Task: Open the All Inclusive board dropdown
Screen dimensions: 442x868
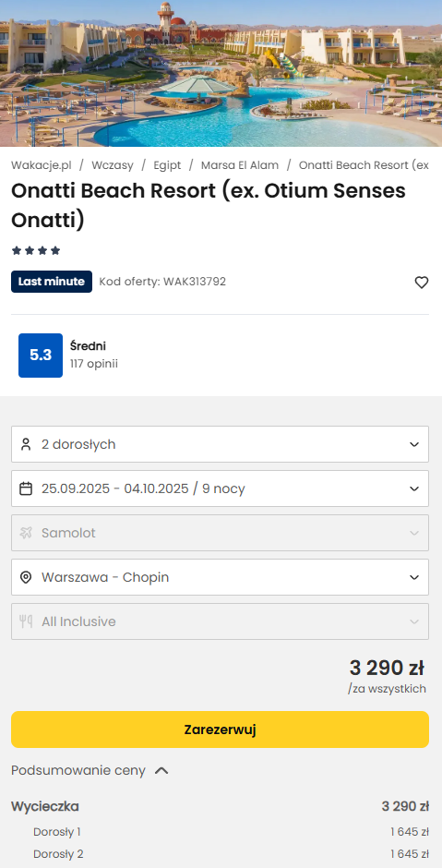Action: (x=220, y=621)
